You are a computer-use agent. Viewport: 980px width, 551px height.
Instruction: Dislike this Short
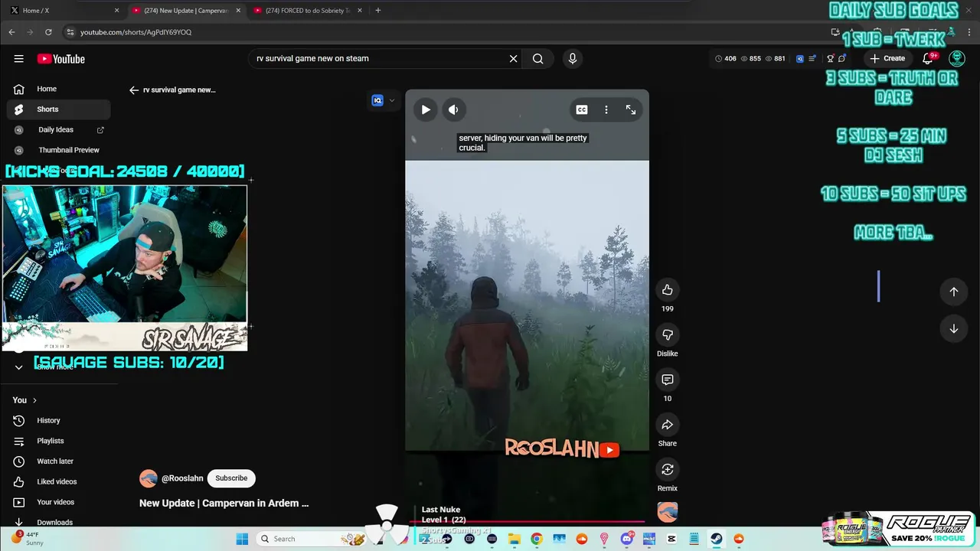(x=668, y=334)
